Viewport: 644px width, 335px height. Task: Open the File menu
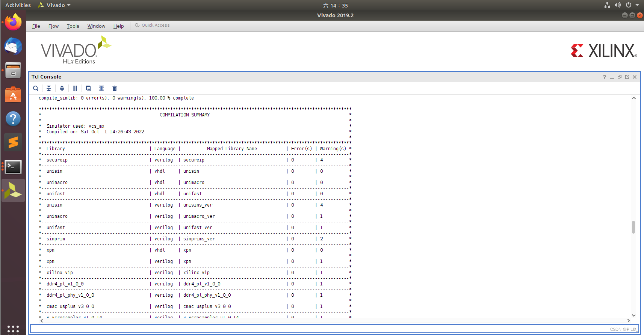(36, 26)
